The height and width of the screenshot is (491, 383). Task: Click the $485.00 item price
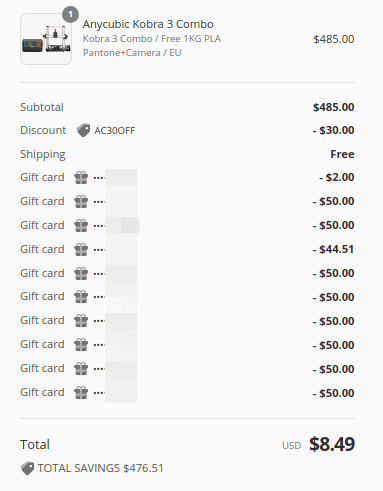click(x=334, y=39)
